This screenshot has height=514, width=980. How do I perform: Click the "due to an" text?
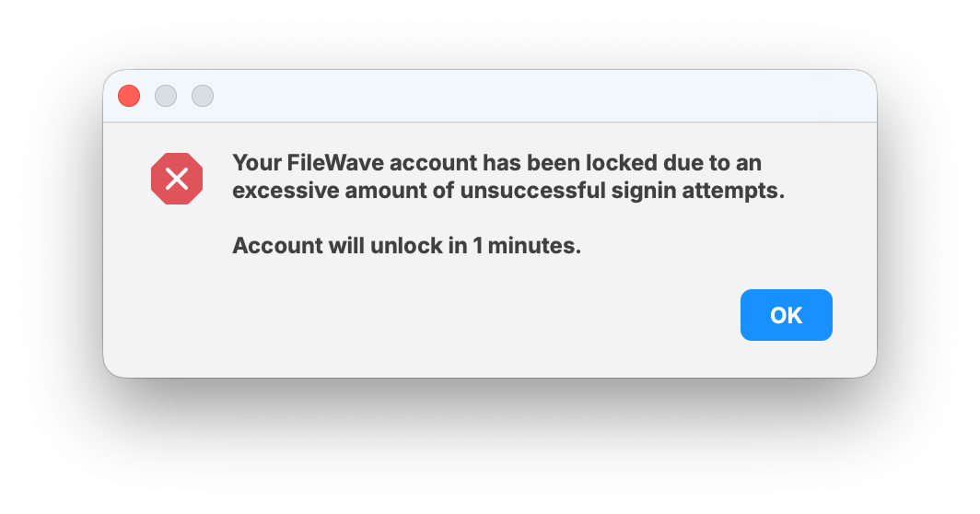(x=714, y=163)
